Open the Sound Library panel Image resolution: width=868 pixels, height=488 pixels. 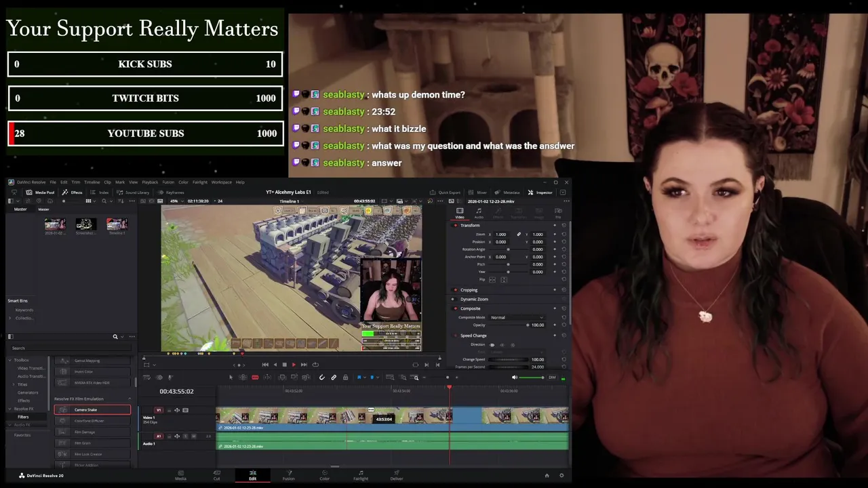133,192
